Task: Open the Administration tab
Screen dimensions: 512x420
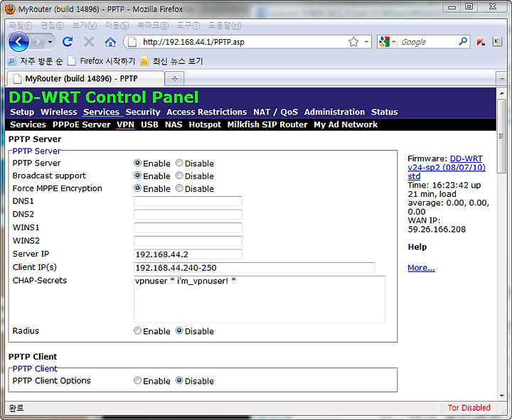Action: (x=334, y=112)
